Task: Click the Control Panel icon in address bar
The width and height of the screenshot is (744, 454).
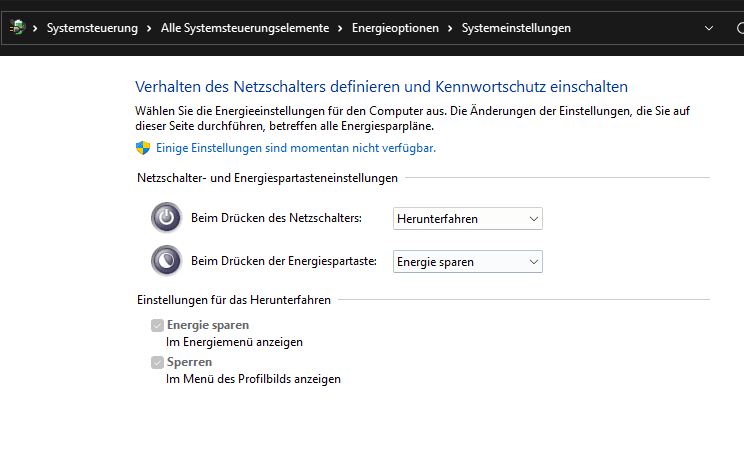Action: (x=17, y=28)
